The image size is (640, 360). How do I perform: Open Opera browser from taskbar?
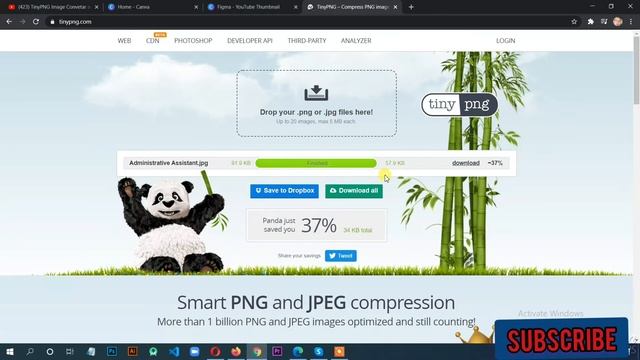point(216,351)
